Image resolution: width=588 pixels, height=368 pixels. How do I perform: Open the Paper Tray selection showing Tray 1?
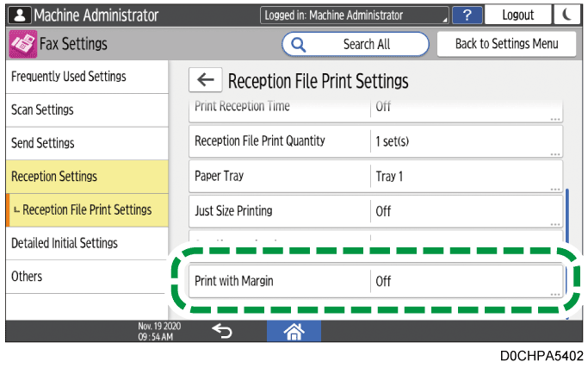click(467, 176)
